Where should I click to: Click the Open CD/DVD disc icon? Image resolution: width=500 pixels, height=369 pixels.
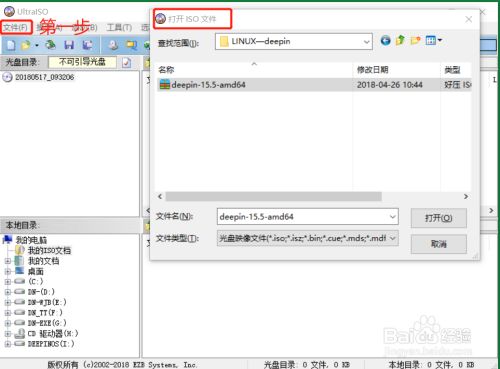[x=50, y=45]
